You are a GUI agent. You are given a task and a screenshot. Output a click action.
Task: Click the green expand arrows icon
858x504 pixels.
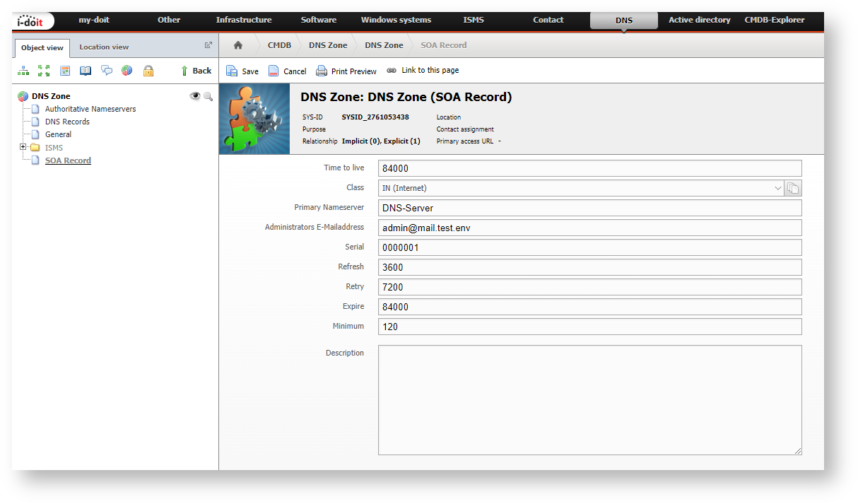44,71
